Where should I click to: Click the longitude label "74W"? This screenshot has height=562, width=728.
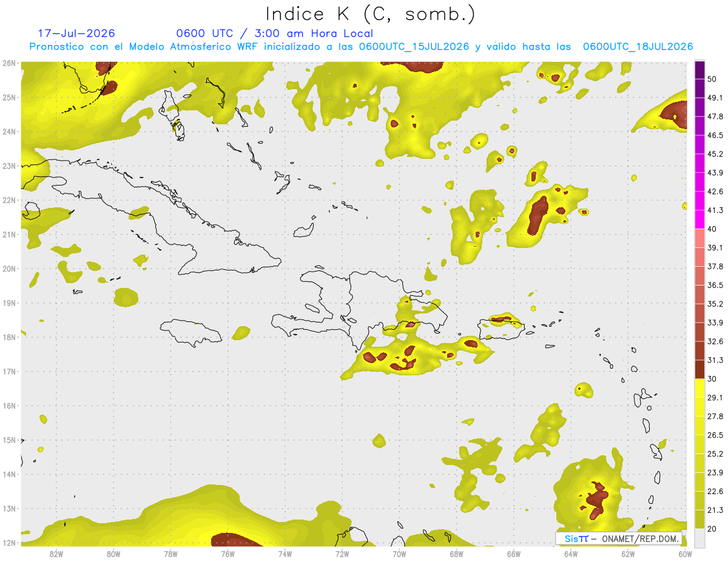285,554
